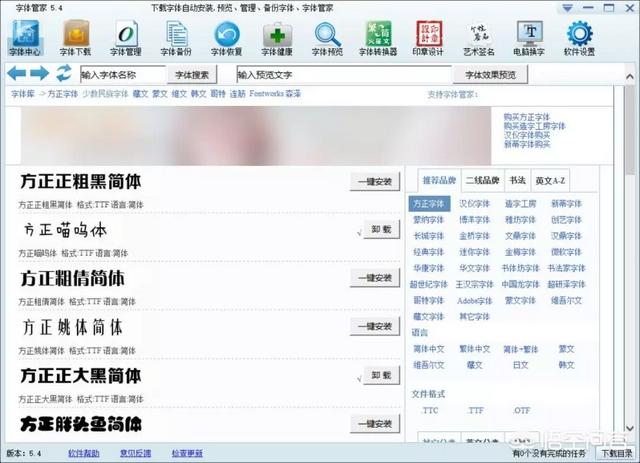Launch 字体恢复 font restore icon
Viewport: 640px width, 463px height.
click(226, 38)
